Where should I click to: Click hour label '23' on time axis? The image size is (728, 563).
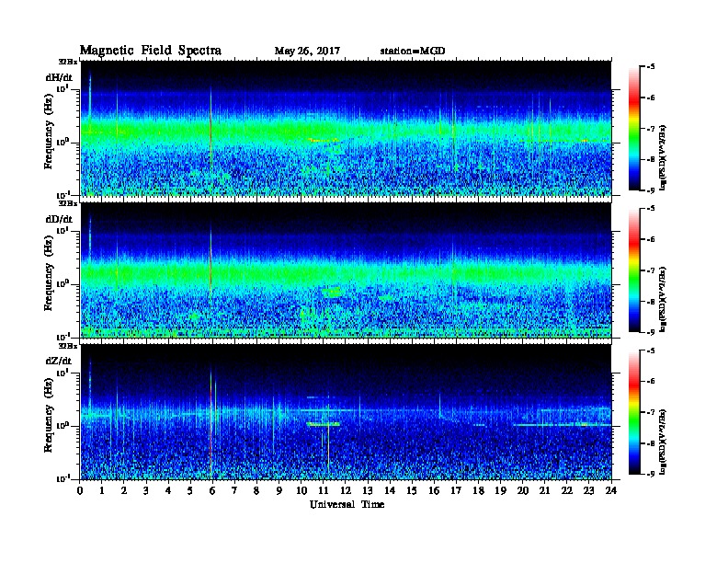588,490
